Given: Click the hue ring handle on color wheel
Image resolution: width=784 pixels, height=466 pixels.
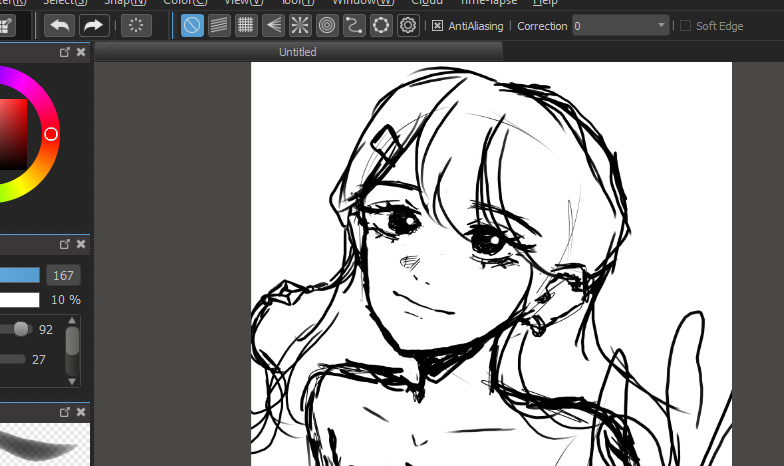Looking at the screenshot, I should tap(51, 134).
